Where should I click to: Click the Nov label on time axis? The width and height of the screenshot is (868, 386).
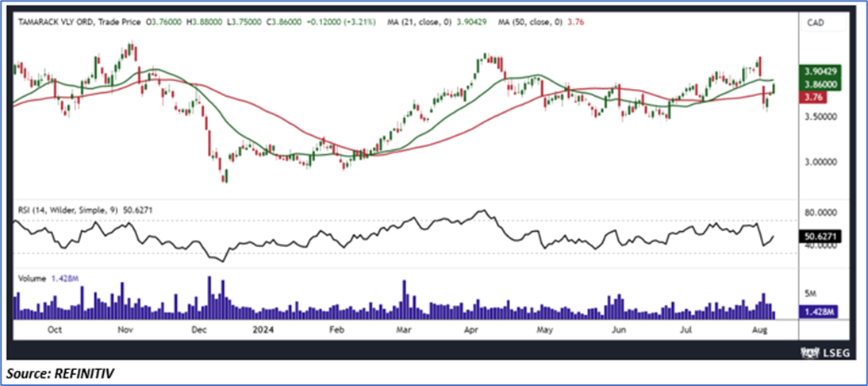pos(125,329)
